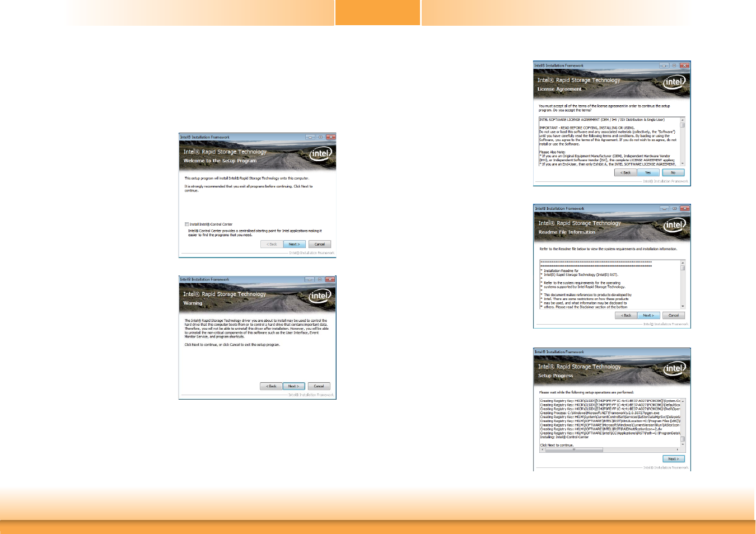
Task: Click the readme text scrollbar down arrow
Action: tap(683, 306)
